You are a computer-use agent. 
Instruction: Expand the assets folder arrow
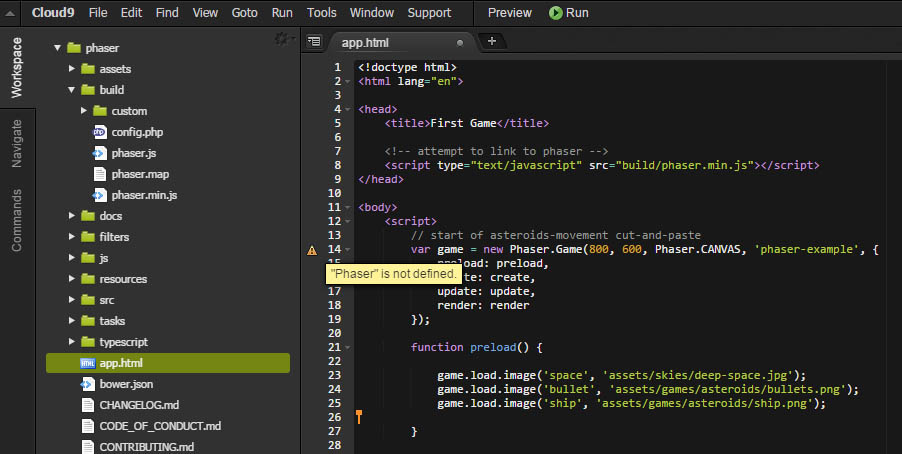71,68
